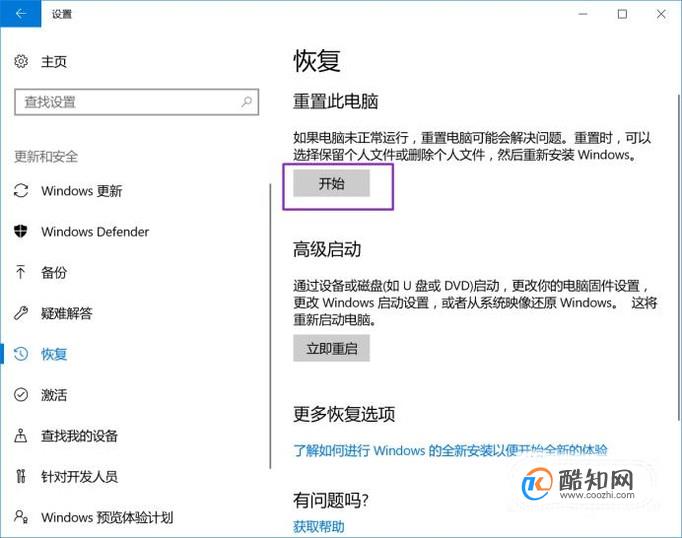Click the 恢复 history clock icon
Screen dimensions: 682x538
21,354
